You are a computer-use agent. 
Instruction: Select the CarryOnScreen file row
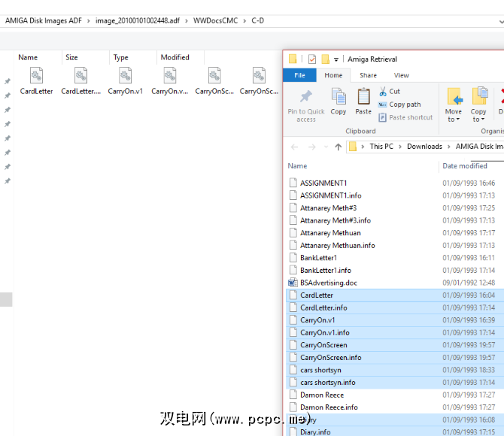395,345
